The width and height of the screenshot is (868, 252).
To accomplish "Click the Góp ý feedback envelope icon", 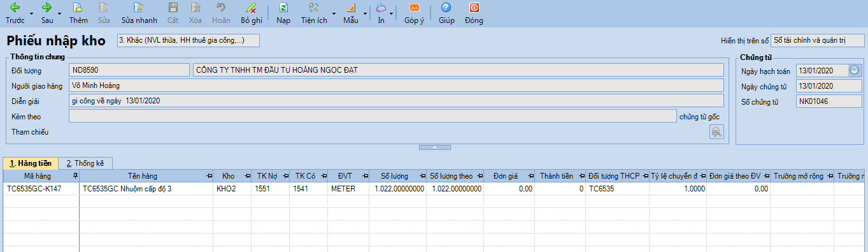I will point(414,8).
